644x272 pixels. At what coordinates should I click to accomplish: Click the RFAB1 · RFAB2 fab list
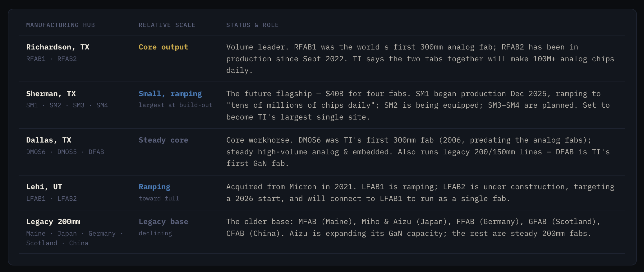[x=51, y=59]
